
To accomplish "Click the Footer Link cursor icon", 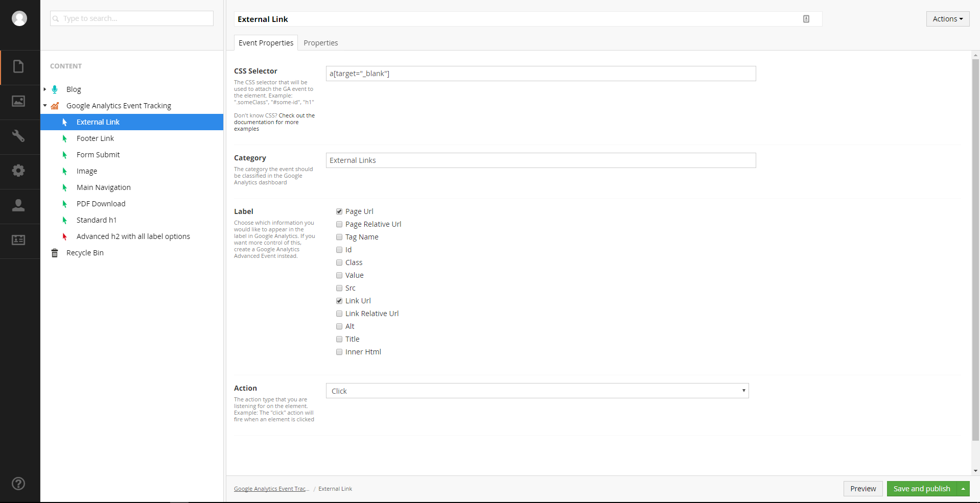I will 65,138.
